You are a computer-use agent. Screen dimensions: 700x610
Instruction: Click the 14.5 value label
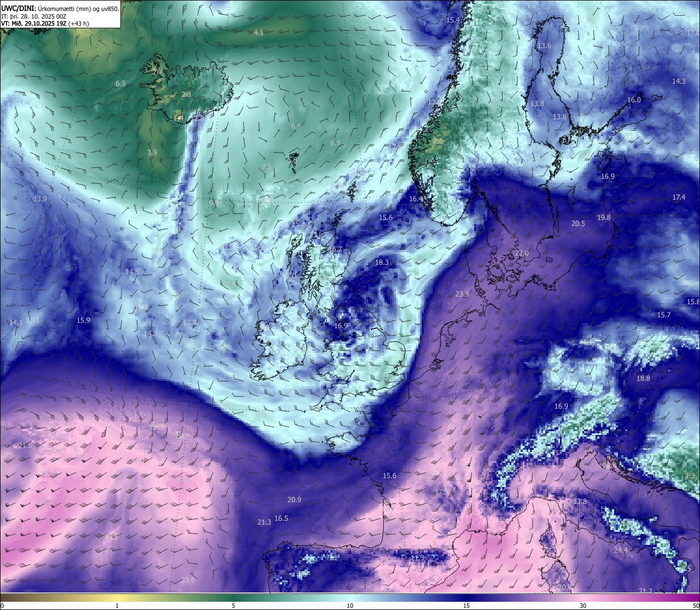click(x=132, y=272)
